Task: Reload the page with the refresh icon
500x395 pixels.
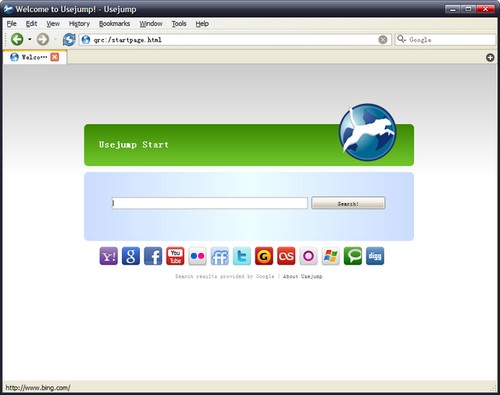Action: coord(69,40)
